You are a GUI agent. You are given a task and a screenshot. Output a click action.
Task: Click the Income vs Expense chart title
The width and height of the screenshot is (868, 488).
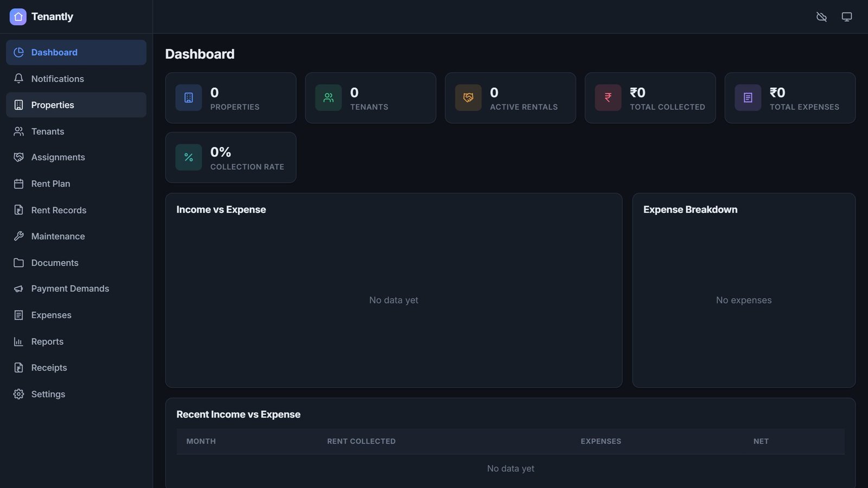point(221,210)
